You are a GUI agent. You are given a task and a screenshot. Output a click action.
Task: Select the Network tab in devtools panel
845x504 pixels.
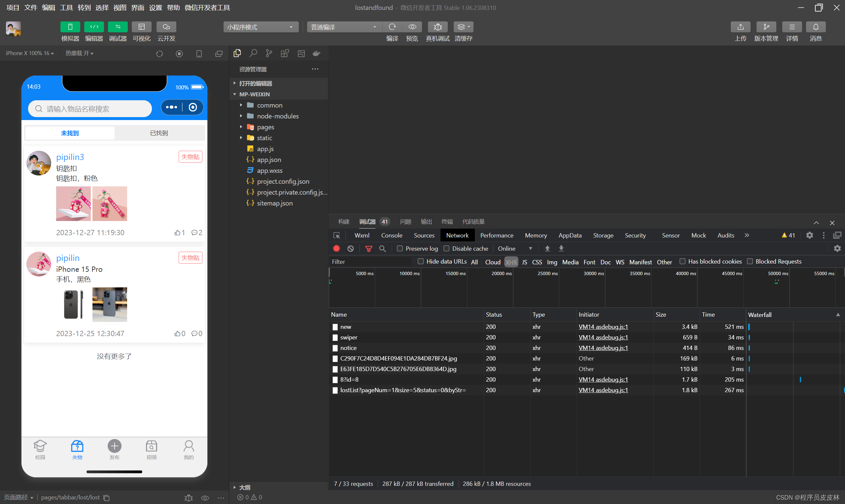click(x=457, y=235)
